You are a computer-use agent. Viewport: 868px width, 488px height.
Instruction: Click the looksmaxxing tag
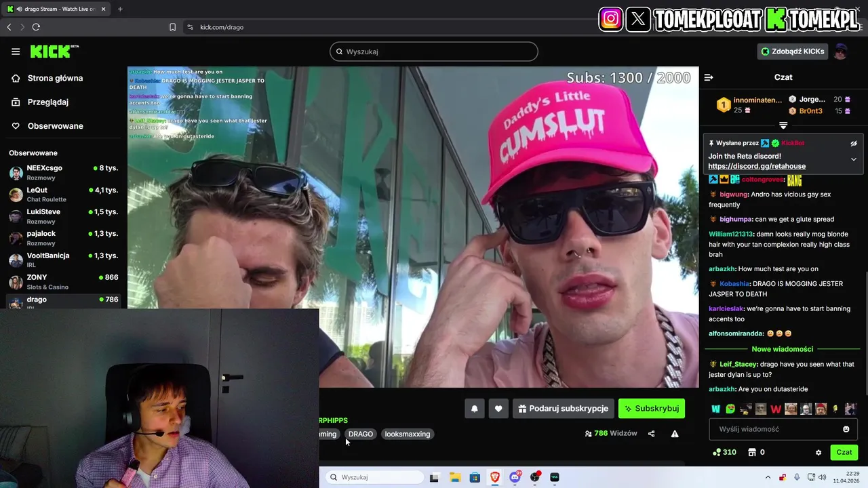point(408,434)
